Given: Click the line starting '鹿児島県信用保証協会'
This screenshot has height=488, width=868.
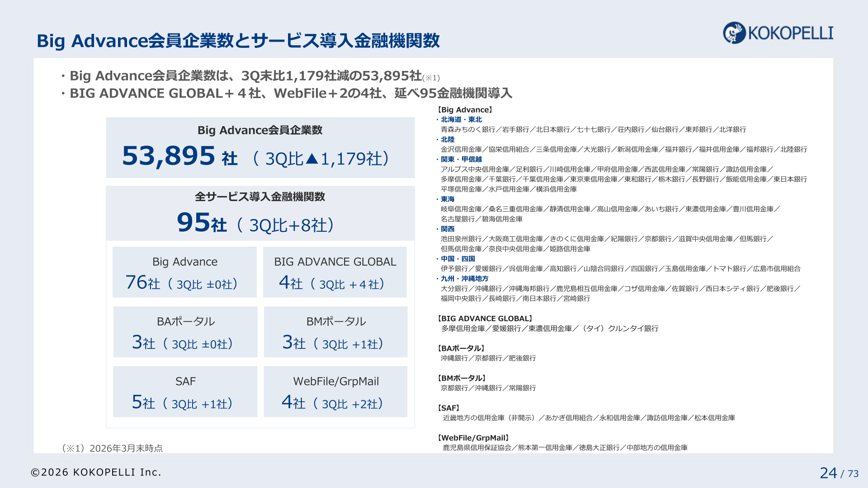Looking at the screenshot, I should coord(565,448).
